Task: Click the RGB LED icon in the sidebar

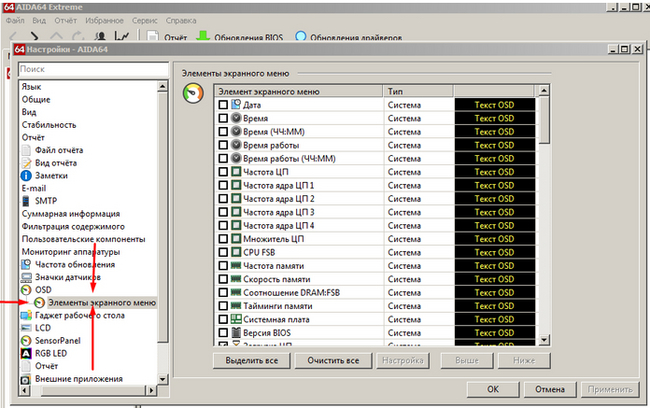Action: point(27,353)
